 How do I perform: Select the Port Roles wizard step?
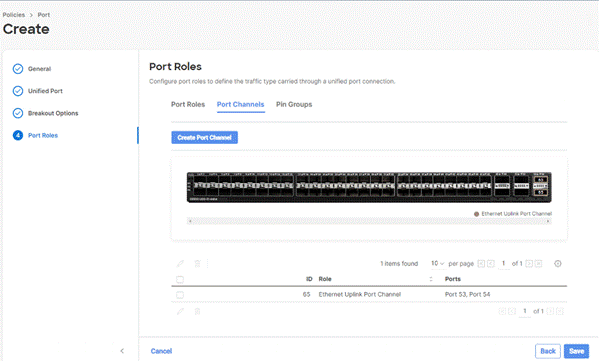click(x=43, y=135)
